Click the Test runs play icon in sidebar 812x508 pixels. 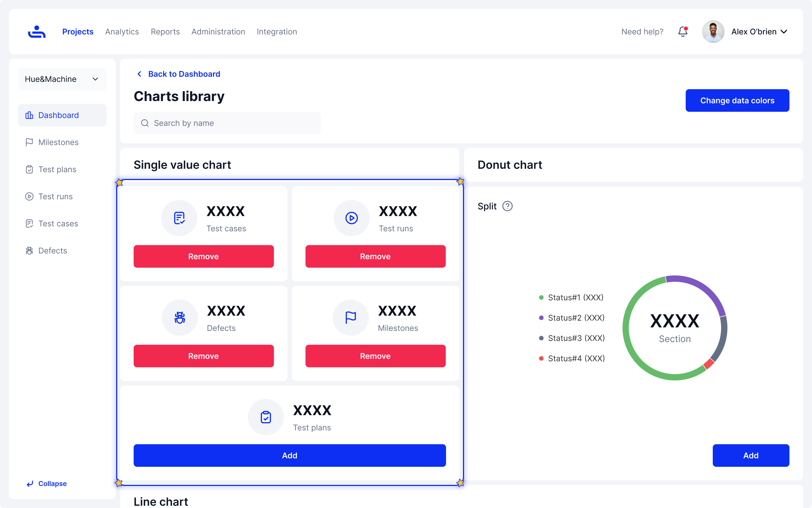(29, 196)
